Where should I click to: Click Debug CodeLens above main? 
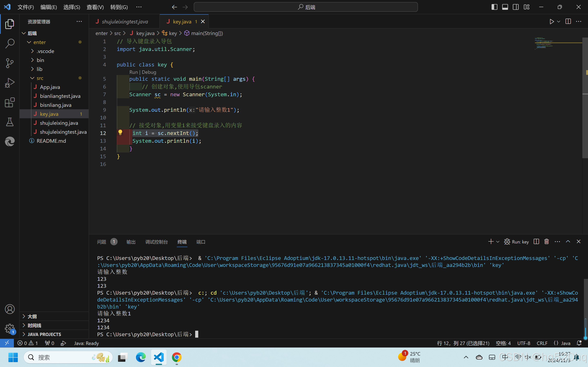[149, 72]
